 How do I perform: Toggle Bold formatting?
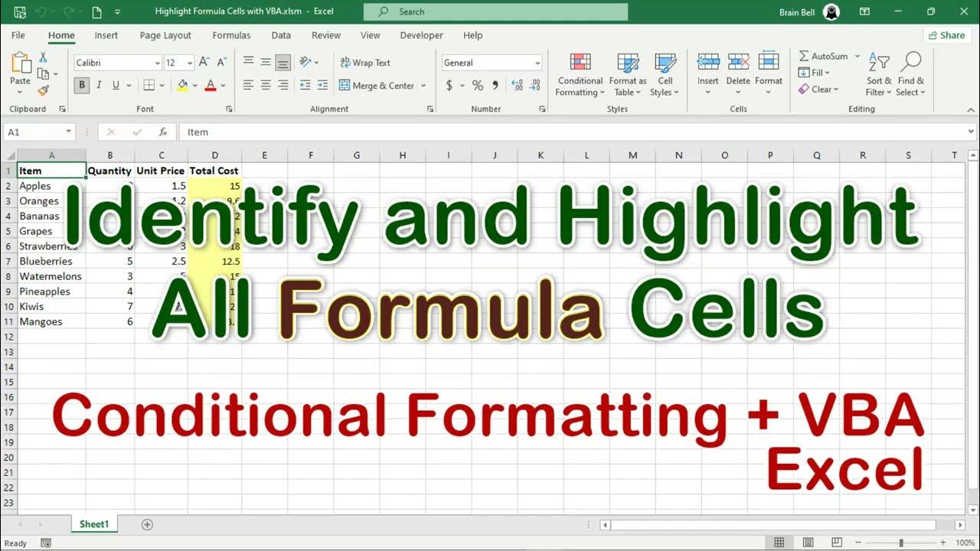tap(82, 86)
